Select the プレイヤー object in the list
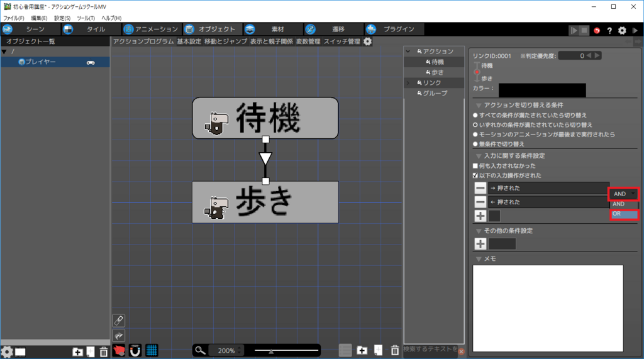This screenshot has width=644, height=359. tap(55, 62)
